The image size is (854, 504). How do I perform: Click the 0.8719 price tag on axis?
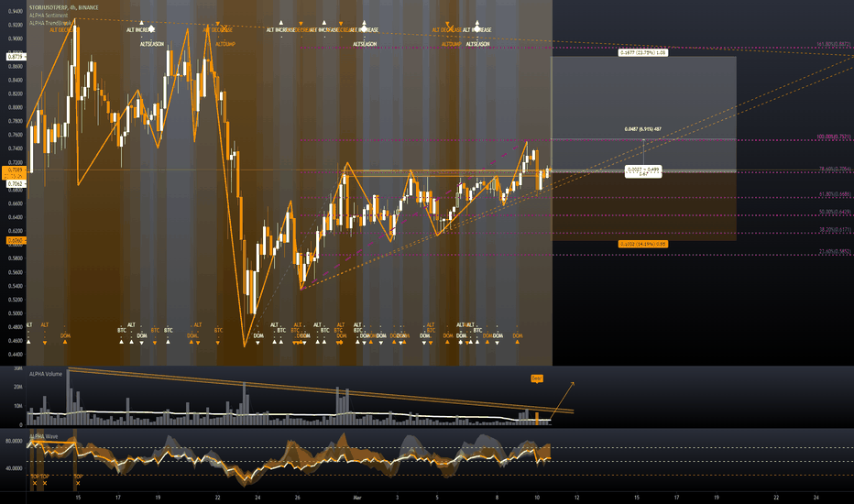tap(14, 56)
